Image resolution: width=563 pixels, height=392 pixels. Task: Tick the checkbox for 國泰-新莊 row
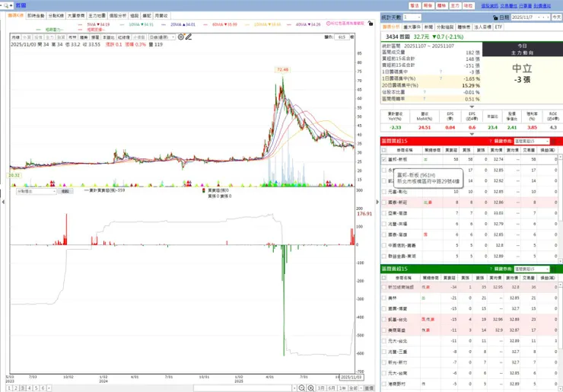(384, 202)
